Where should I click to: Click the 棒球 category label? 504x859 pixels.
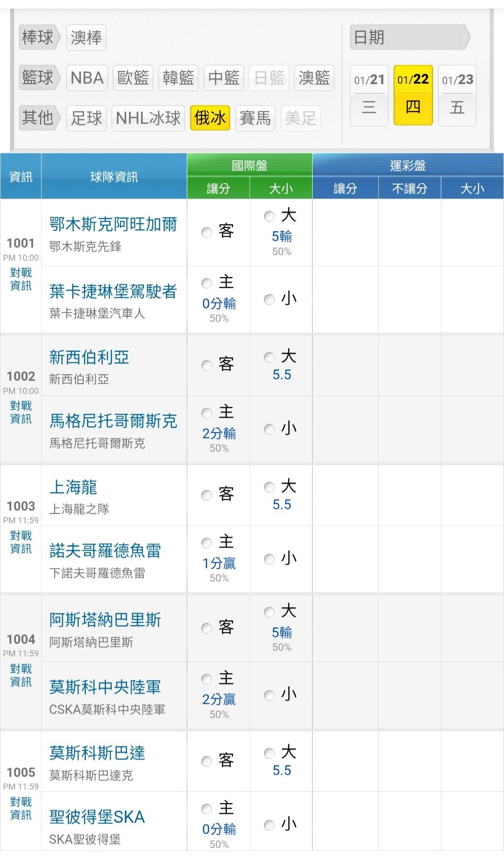pyautogui.click(x=38, y=37)
